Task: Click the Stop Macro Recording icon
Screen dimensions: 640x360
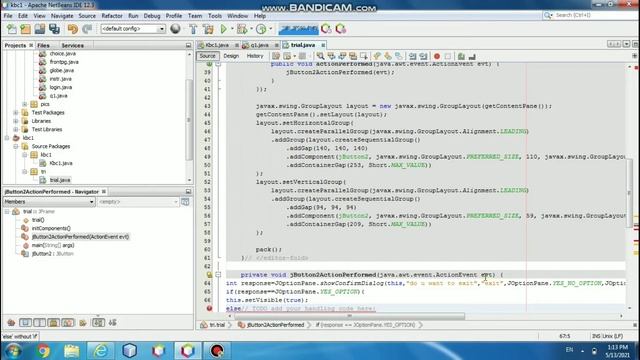Action: (448, 56)
